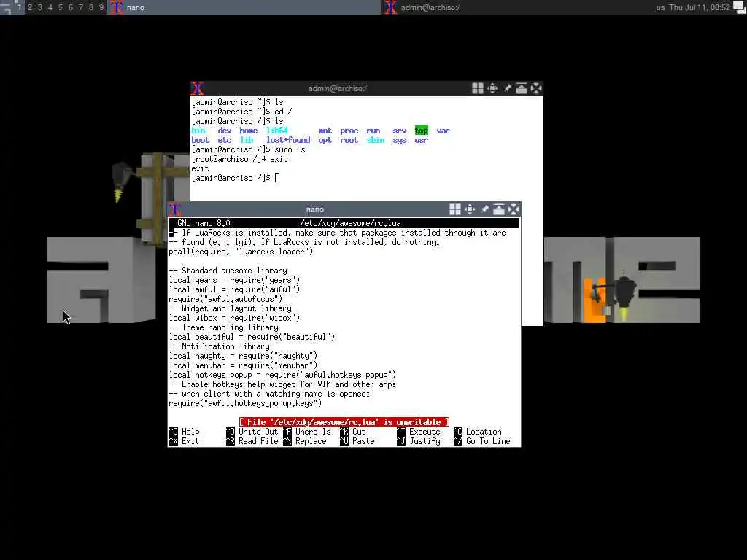
Task: Switch to workspace tag 4
Action: click(x=50, y=7)
